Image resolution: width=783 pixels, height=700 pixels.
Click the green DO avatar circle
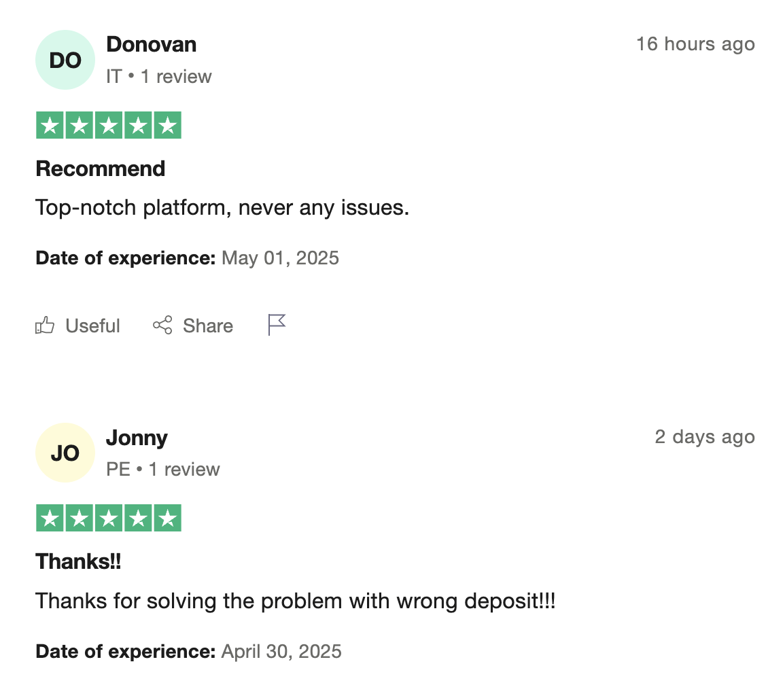[x=65, y=60]
